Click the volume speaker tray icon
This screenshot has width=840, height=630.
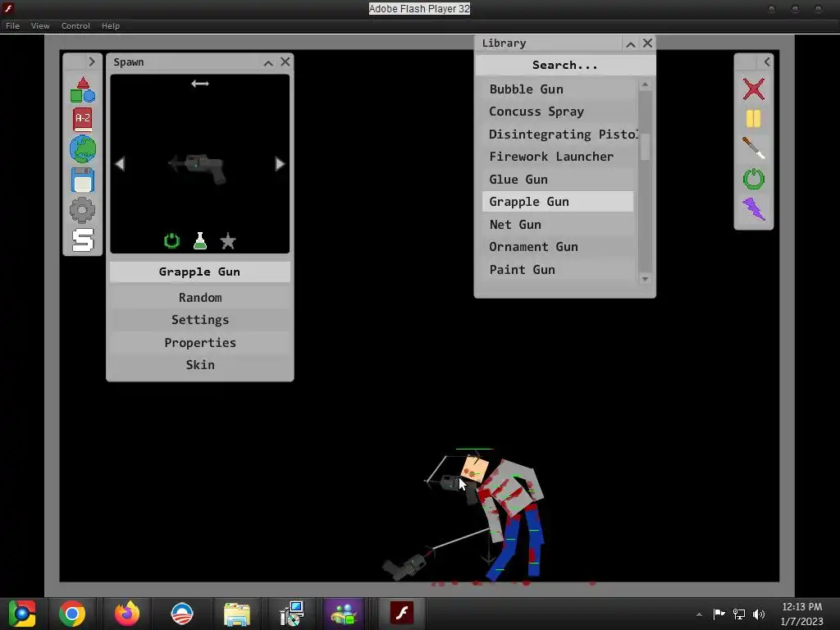point(759,614)
